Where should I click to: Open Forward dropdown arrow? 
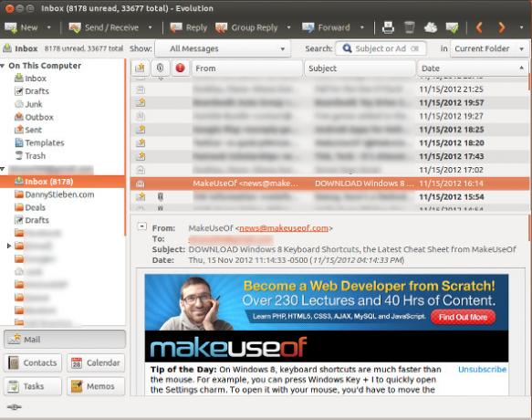pyautogui.click(x=362, y=27)
